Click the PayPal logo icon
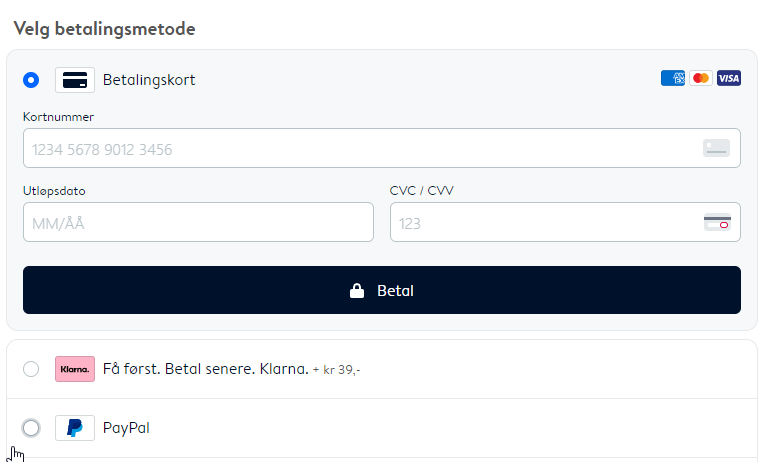The width and height of the screenshot is (762, 462). coord(75,428)
